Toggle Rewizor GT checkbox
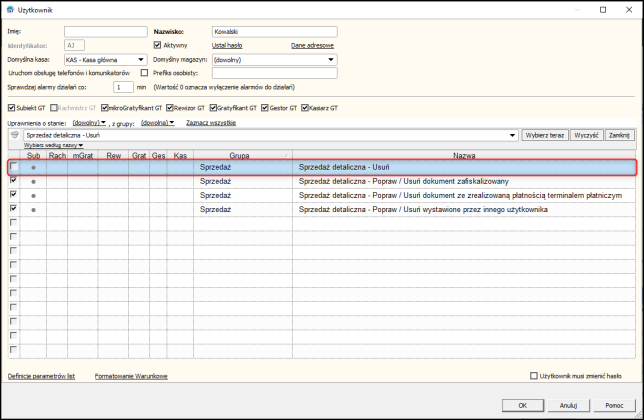Screen dimensions: 644x420 [x=170, y=108]
